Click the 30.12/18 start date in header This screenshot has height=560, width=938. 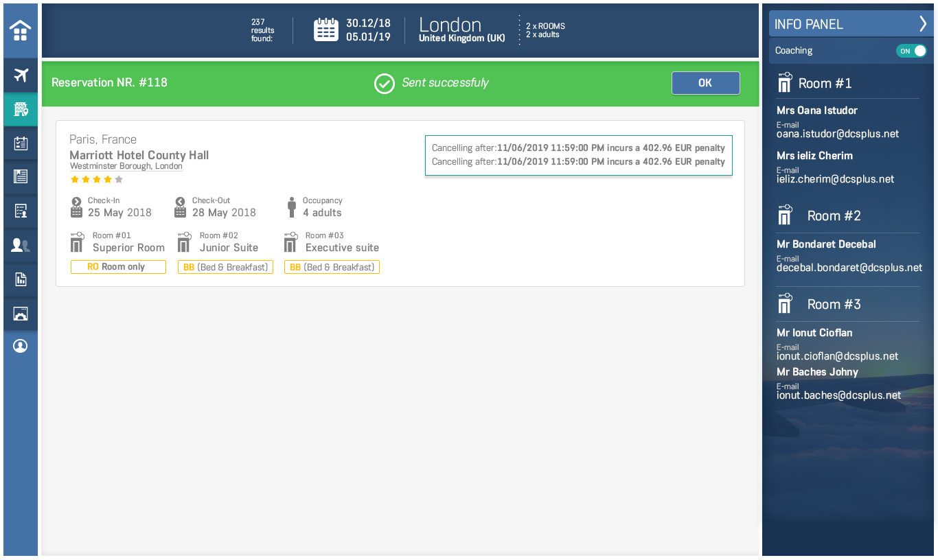click(368, 23)
